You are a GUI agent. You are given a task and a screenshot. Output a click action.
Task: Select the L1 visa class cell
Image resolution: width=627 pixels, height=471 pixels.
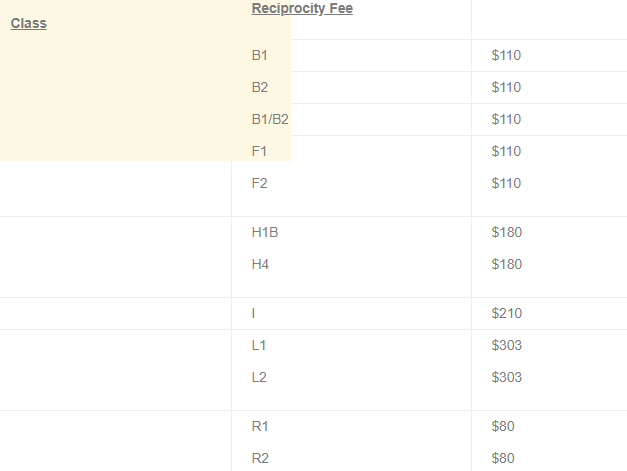click(259, 345)
